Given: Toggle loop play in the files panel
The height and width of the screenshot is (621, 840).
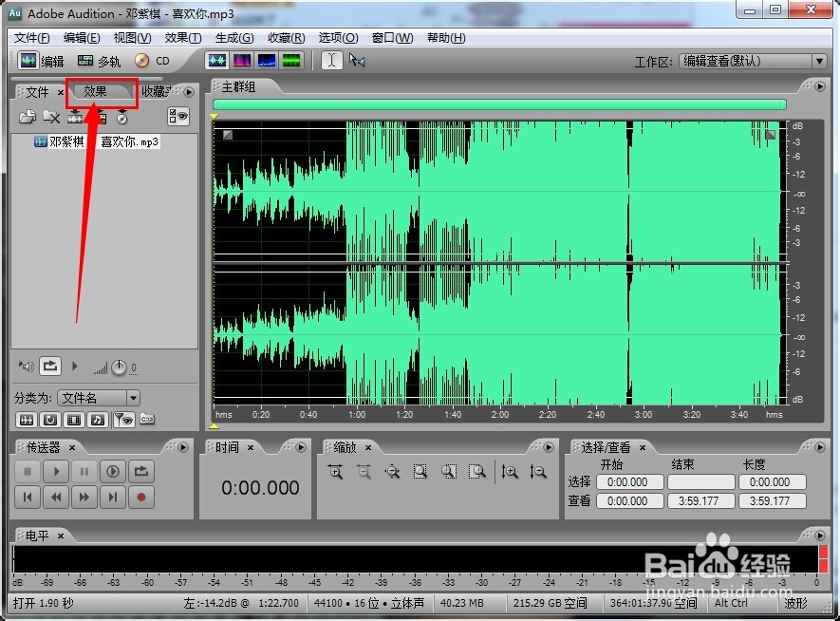Looking at the screenshot, I should pos(49,367).
